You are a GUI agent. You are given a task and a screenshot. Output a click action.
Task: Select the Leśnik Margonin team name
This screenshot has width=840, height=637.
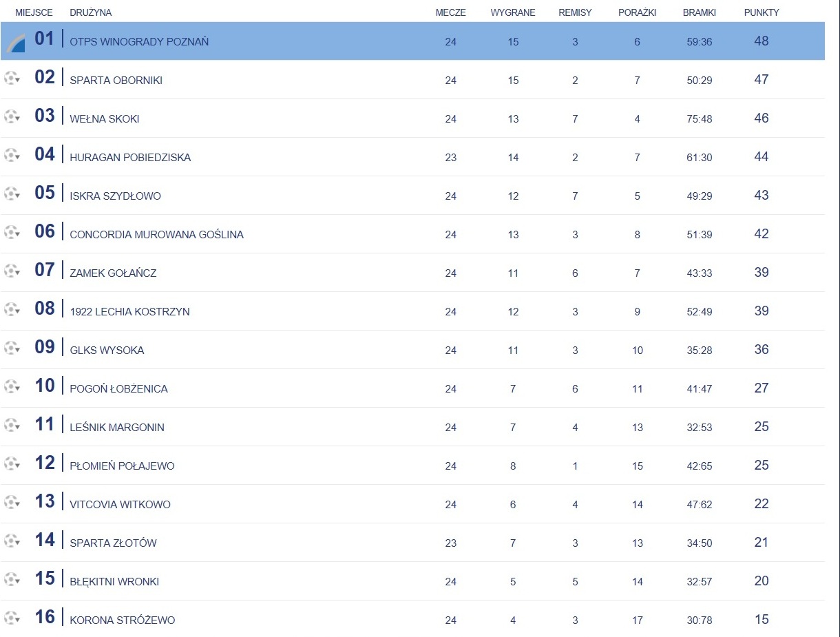[116, 427]
